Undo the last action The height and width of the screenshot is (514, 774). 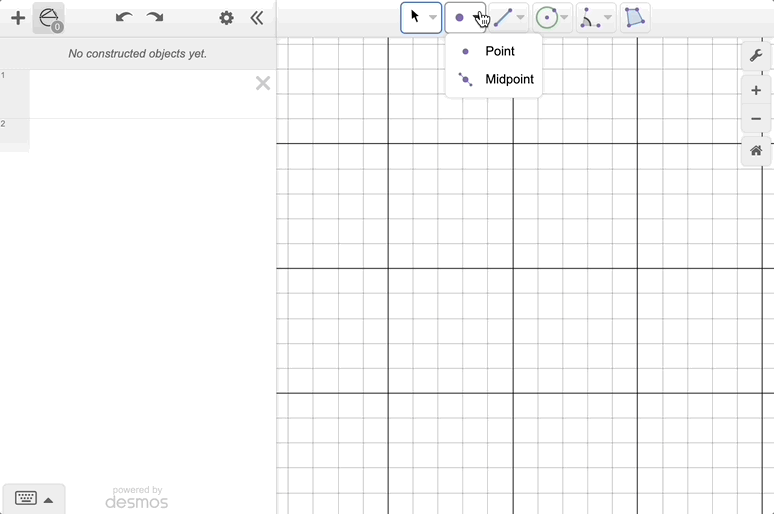pyautogui.click(x=124, y=18)
